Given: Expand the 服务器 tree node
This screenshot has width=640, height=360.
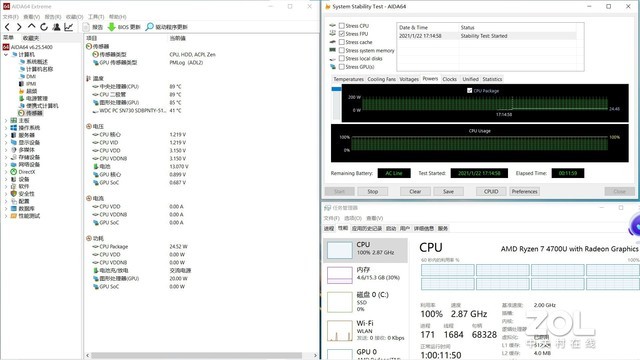Looking at the screenshot, I should tap(6, 135).
